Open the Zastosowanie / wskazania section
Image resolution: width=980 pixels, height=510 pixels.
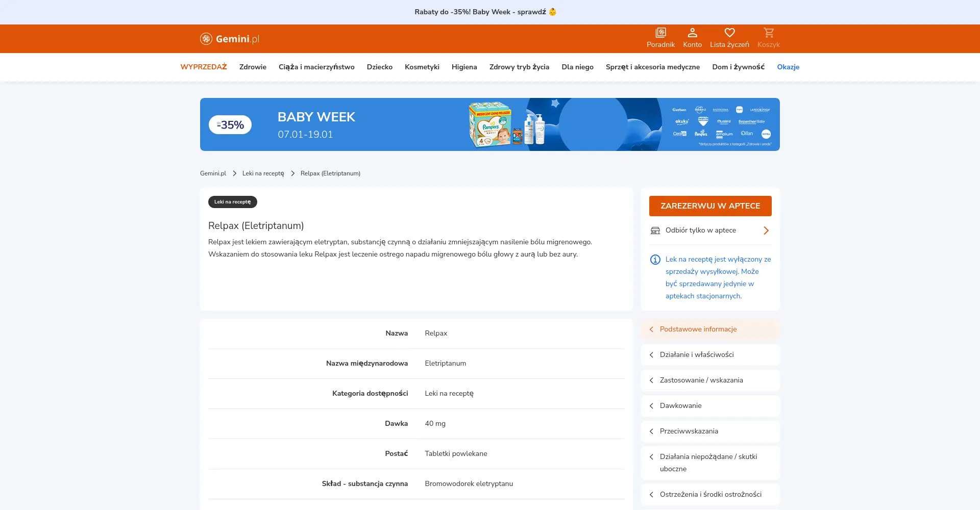(x=710, y=380)
